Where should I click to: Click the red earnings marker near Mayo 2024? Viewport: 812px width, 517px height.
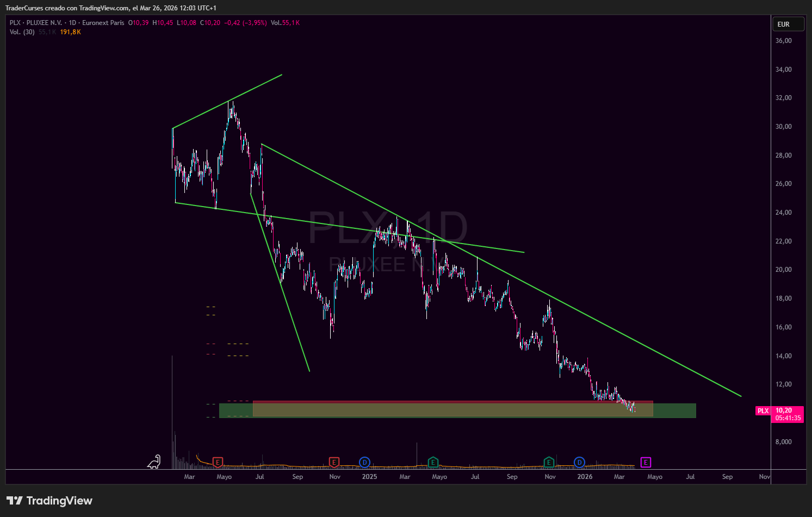click(x=218, y=462)
